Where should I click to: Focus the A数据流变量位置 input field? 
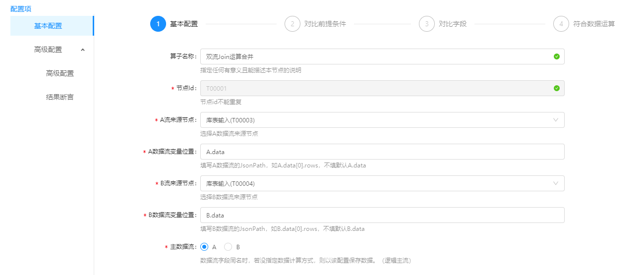click(x=382, y=152)
